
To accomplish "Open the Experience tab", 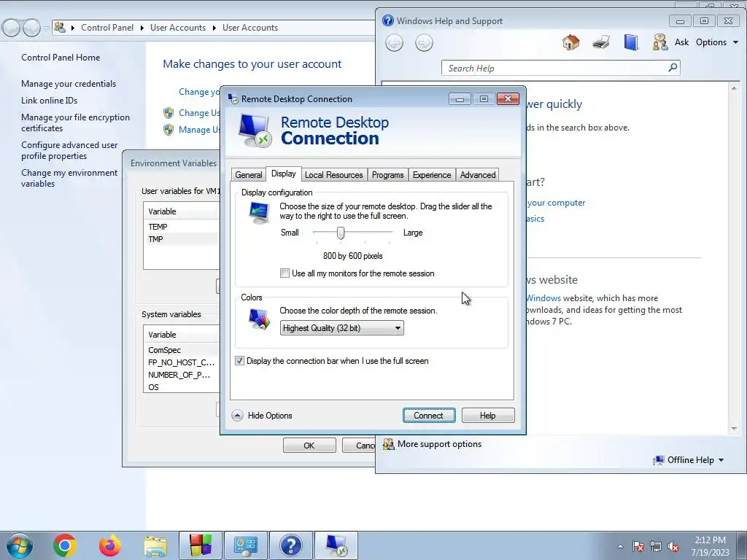I will click(x=432, y=175).
